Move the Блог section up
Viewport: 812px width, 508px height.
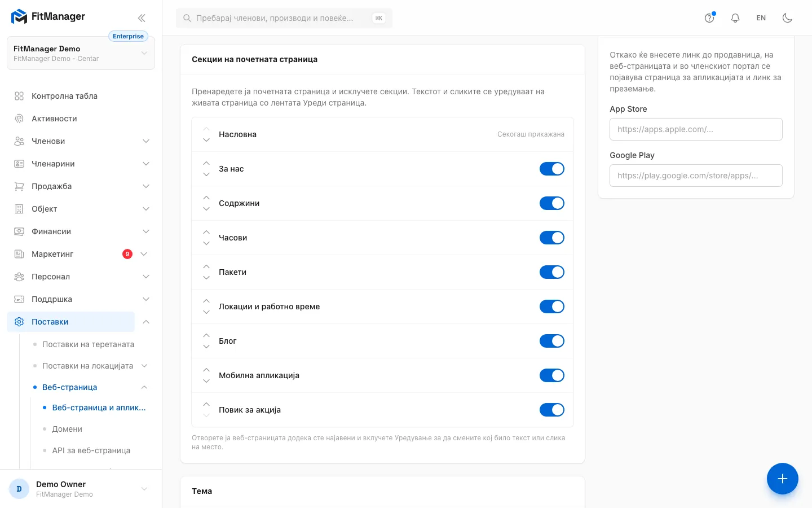coord(206,336)
